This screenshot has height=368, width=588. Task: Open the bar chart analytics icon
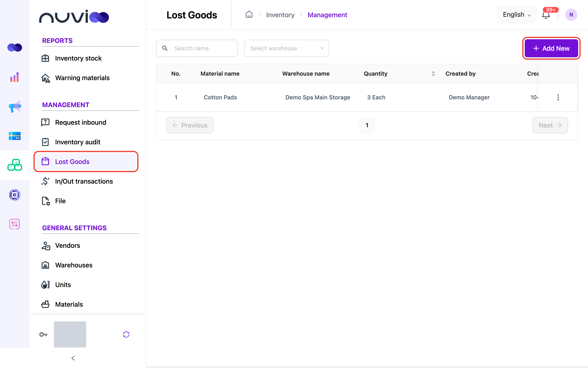(14, 77)
